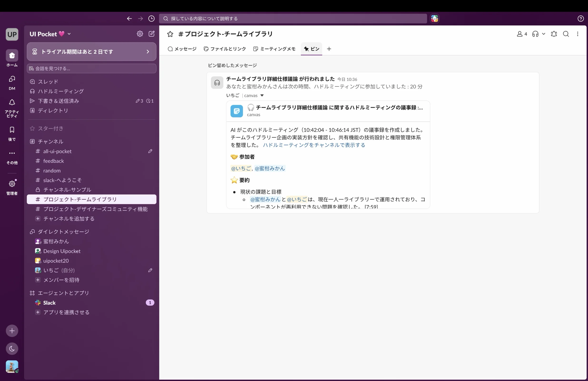Image resolution: width=588 pixels, height=381 pixels.
Task: Open channel title プロジェクト-チームライブラリ details
Action: click(225, 34)
